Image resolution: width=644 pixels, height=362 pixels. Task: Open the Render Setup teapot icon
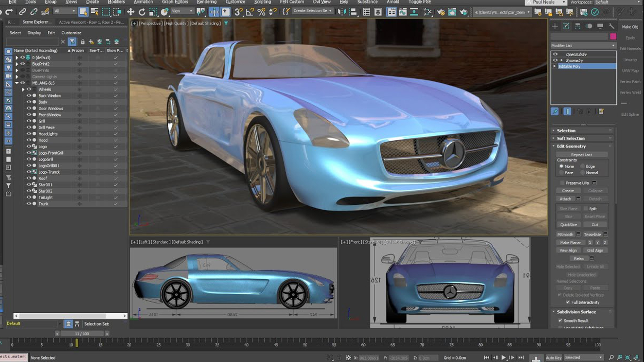click(441, 12)
